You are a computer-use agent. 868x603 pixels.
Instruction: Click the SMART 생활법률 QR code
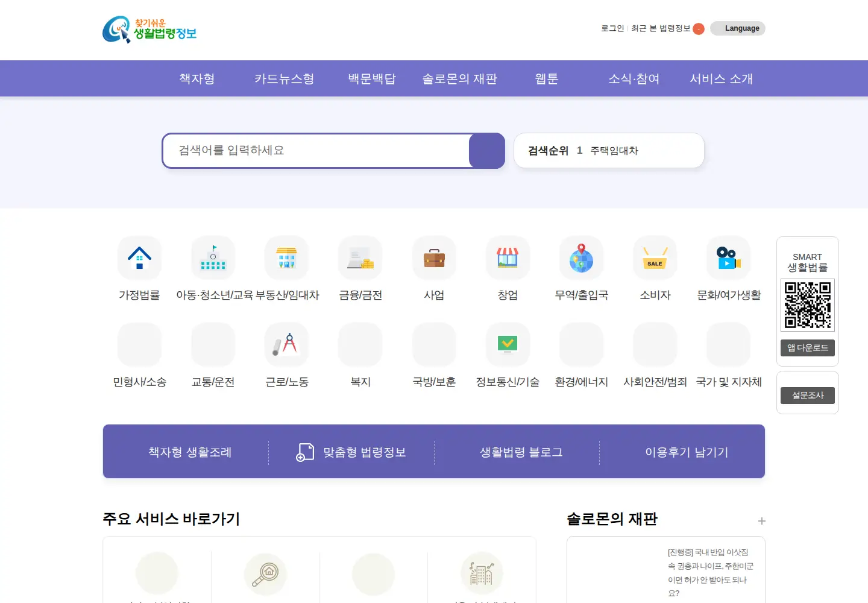[x=808, y=305]
